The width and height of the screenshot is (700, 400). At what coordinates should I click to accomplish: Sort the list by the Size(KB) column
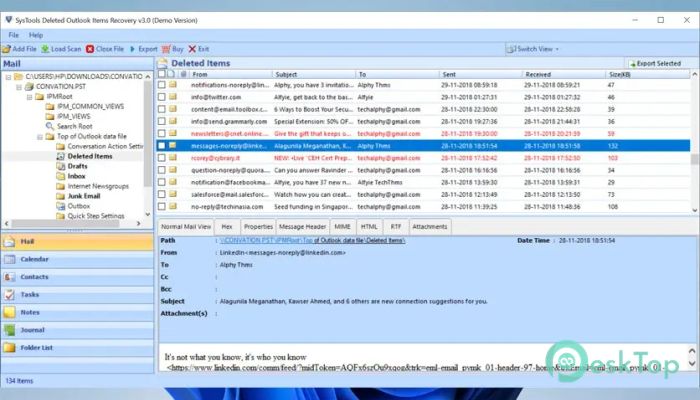coord(648,74)
